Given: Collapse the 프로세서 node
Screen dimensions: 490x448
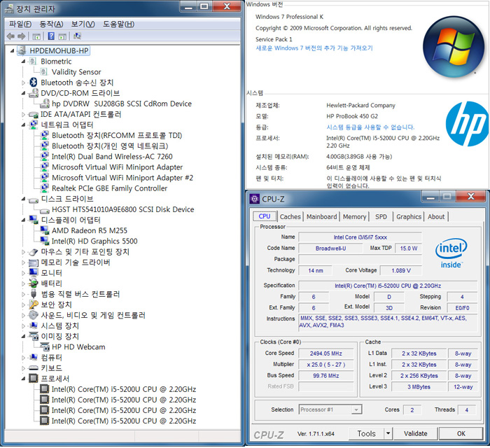Looking at the screenshot, I should pos(23,379).
